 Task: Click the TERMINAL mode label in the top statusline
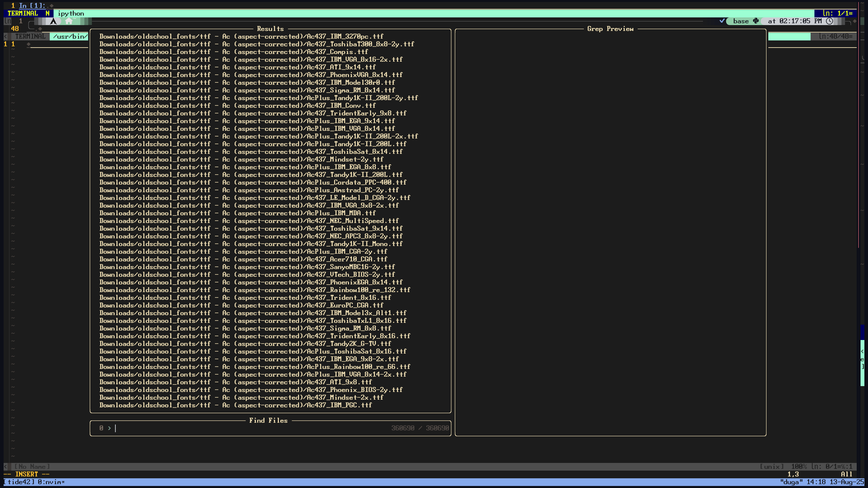click(23, 14)
